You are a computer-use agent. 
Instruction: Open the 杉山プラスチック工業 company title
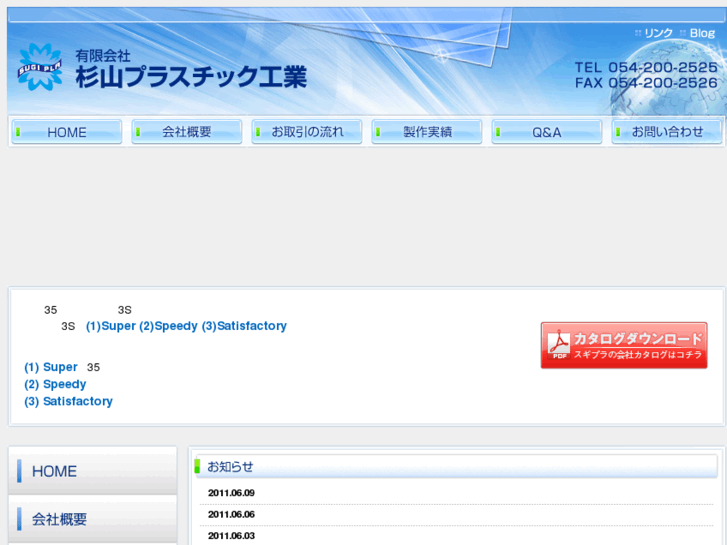tap(191, 77)
